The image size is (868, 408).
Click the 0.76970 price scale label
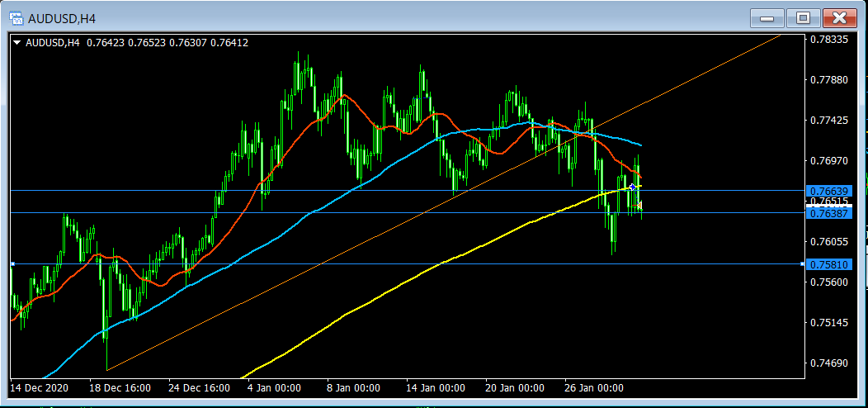point(828,161)
